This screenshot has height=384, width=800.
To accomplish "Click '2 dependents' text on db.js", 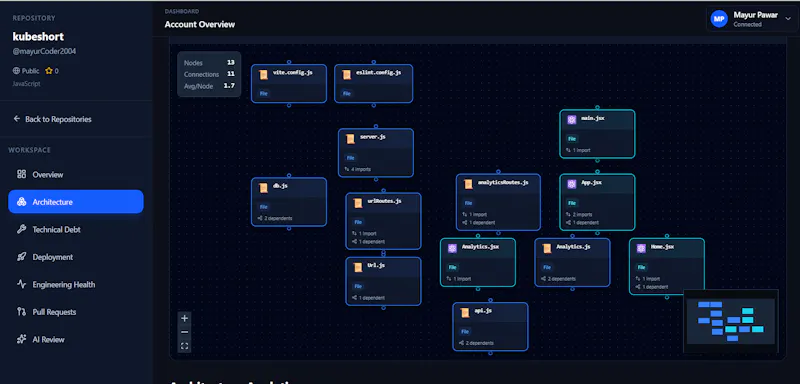I will 278,218.
